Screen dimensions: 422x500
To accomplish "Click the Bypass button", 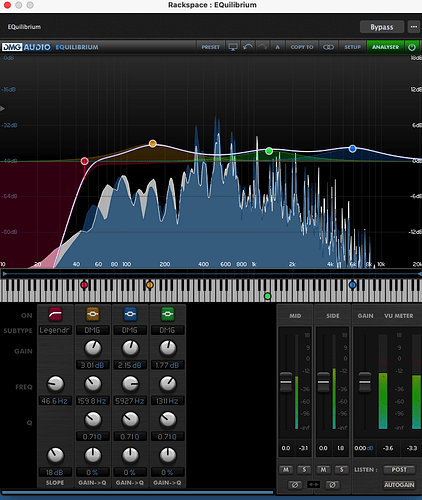I will pyautogui.click(x=382, y=27).
